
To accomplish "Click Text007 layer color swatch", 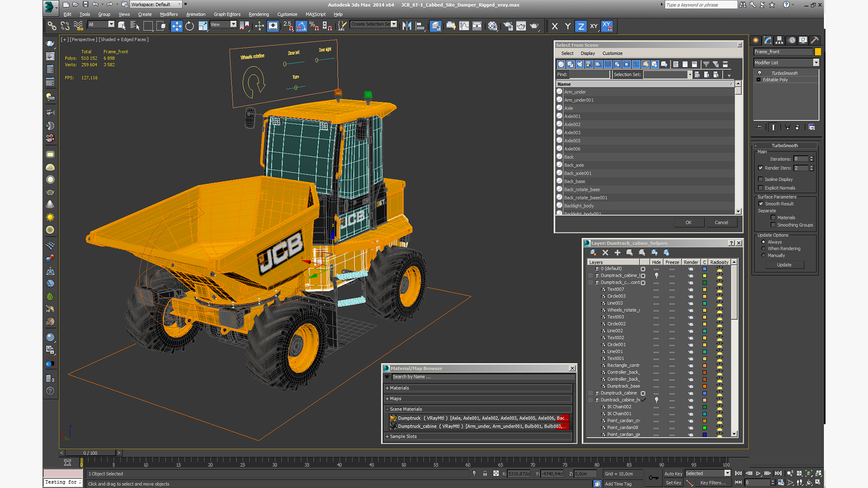I will pos(704,289).
